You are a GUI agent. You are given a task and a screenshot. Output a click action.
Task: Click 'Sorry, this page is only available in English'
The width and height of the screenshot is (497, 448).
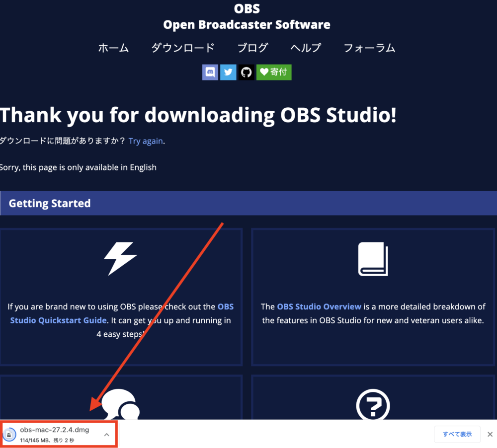[78, 167]
